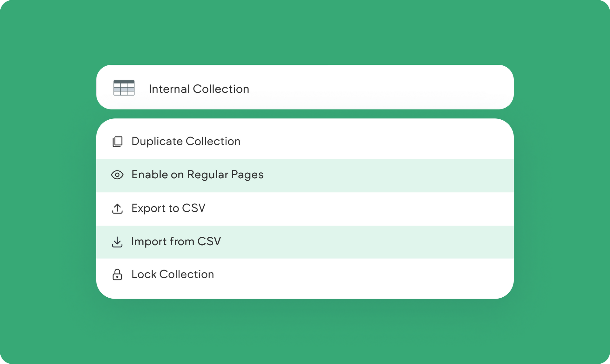
Task: Choose Duplicate Collection from the menu
Action: (186, 141)
